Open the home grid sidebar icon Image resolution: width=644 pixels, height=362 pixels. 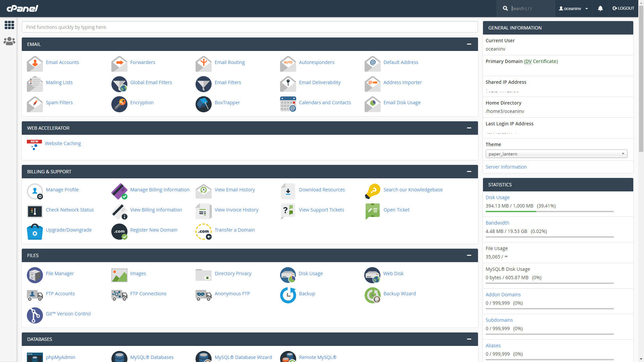[9, 25]
